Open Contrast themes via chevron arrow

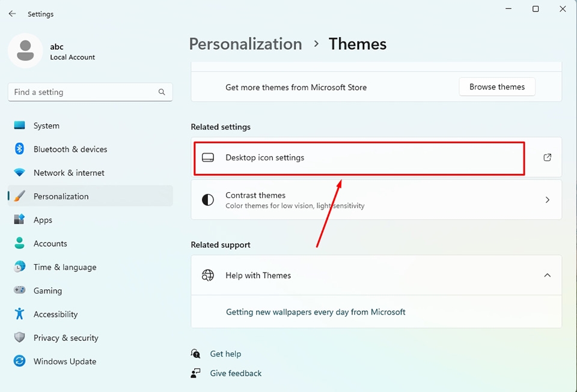pos(547,200)
